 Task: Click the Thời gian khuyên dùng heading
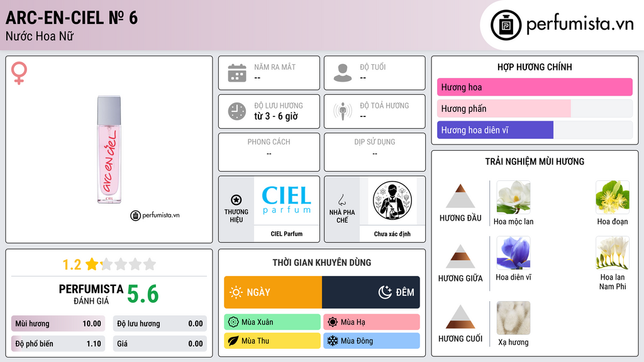pos(322,263)
